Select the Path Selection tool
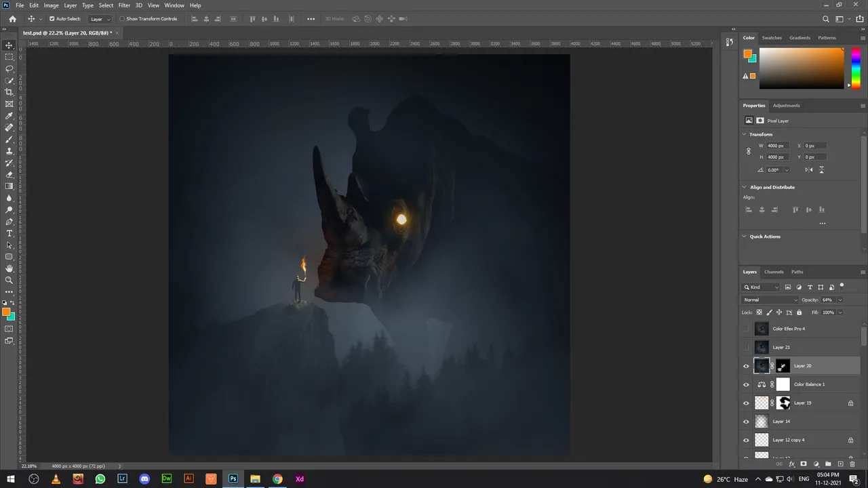The image size is (868, 488). click(x=9, y=245)
